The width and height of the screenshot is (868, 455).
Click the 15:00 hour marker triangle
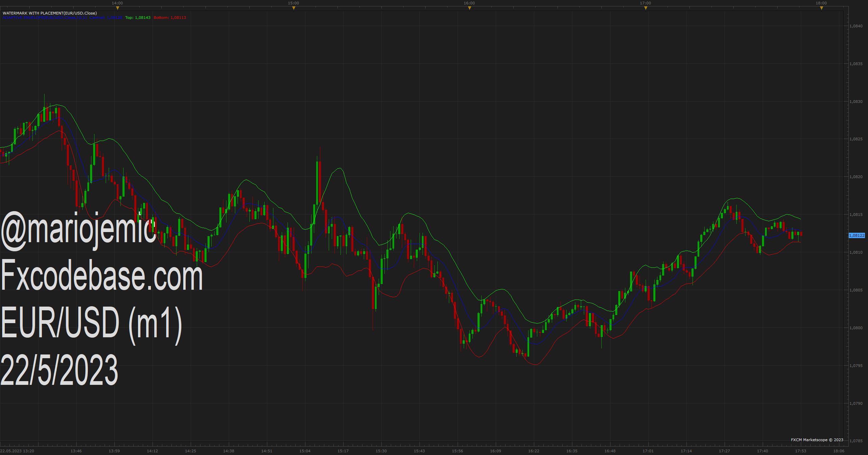tap(294, 8)
